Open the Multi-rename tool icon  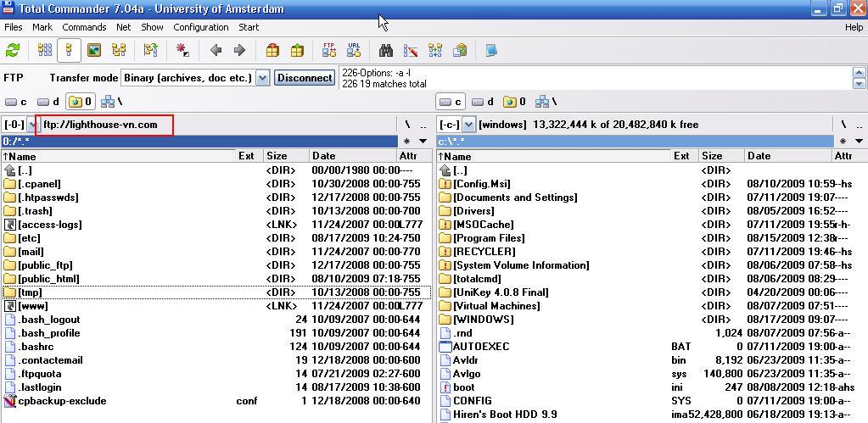[x=410, y=51]
